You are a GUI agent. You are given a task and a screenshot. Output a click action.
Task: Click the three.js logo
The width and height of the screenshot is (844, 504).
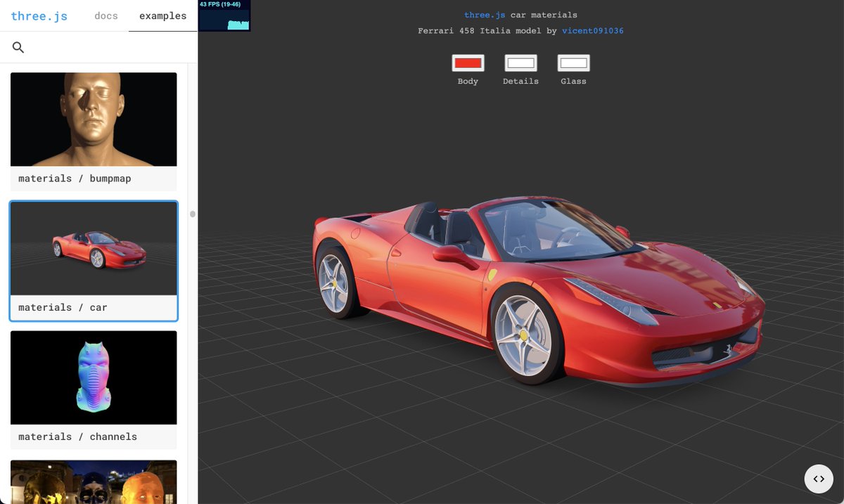click(39, 15)
